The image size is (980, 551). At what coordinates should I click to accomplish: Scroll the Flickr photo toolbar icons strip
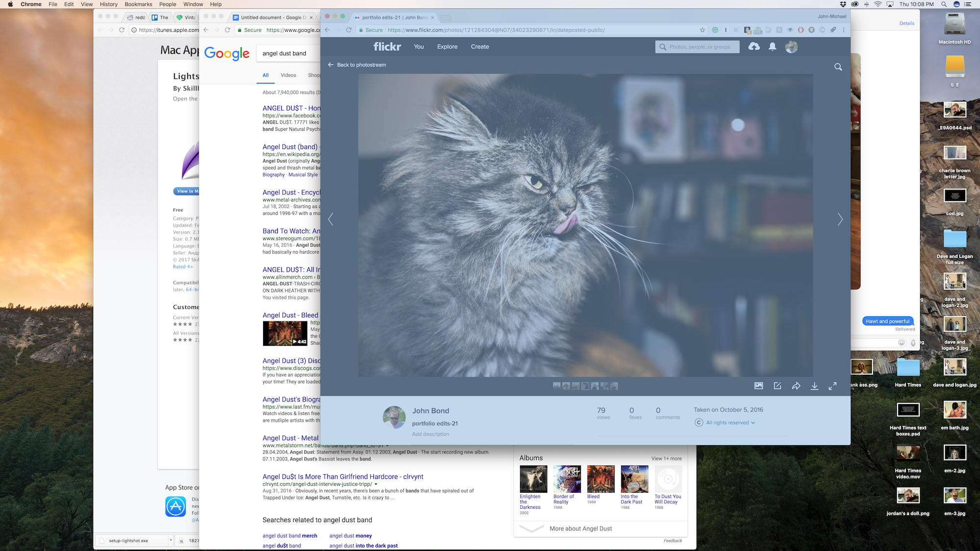coord(585,385)
